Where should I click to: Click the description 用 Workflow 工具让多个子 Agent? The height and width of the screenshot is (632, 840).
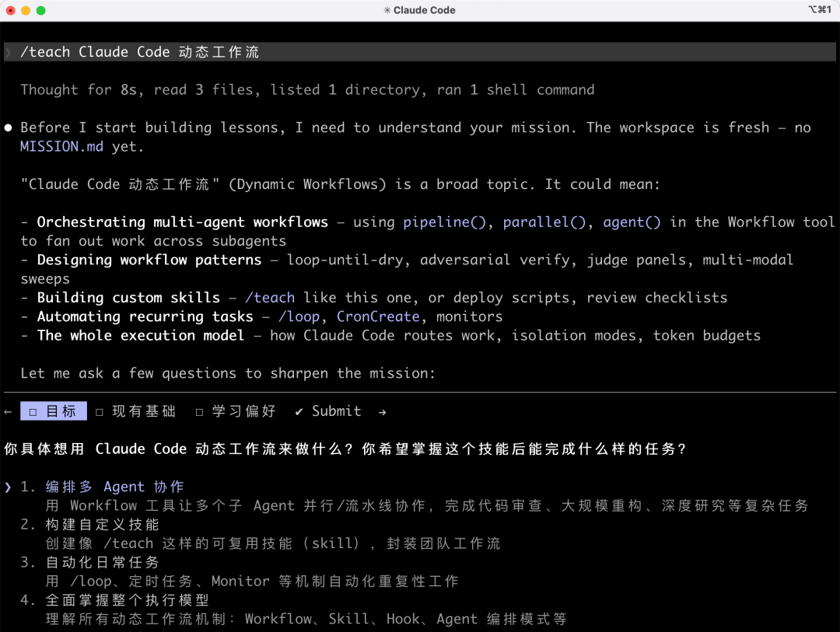427,505
